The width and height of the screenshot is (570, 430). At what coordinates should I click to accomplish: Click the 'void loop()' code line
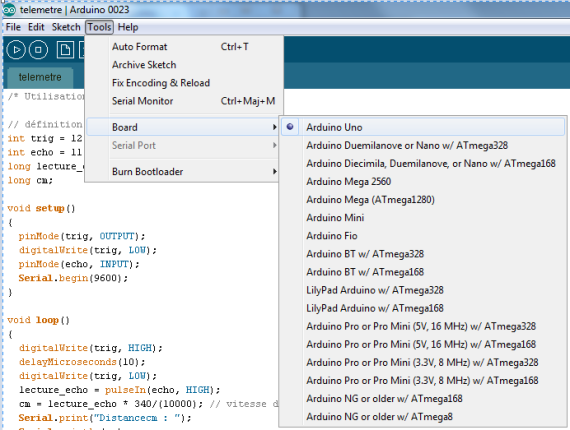pyautogui.click(x=38, y=320)
